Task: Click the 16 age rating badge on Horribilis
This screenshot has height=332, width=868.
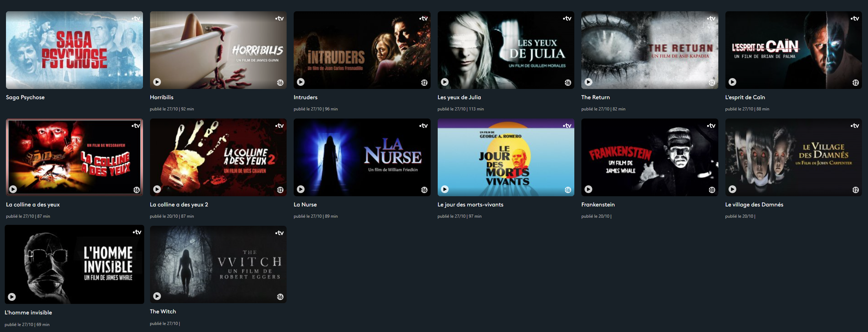Action: [280, 83]
